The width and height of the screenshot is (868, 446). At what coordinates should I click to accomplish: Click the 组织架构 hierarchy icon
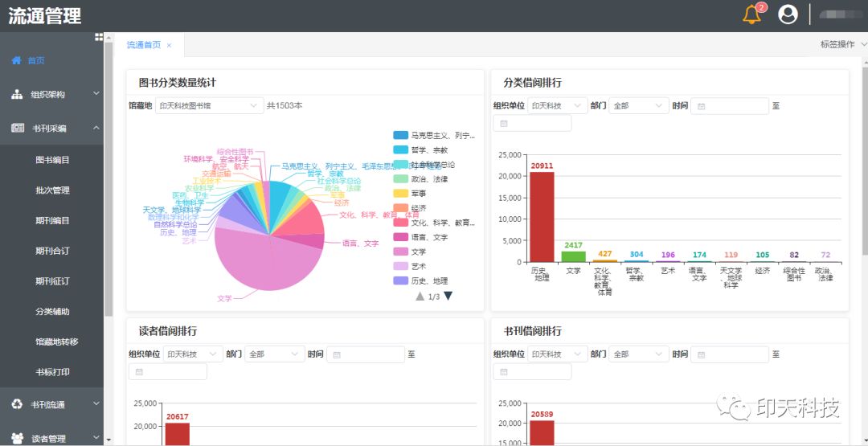pos(17,95)
